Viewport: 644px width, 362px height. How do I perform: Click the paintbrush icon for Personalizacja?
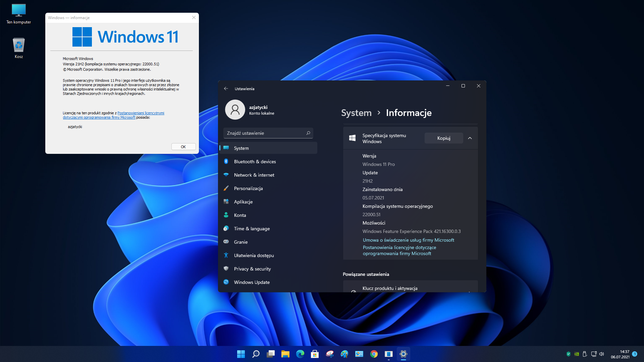[x=226, y=188]
